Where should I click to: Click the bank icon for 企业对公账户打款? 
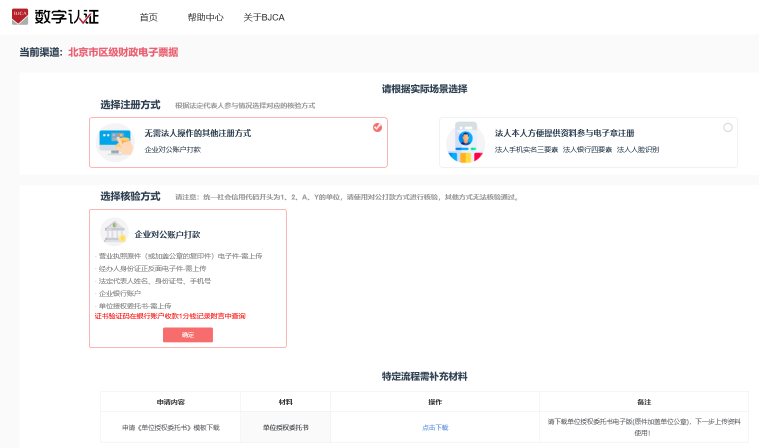click(x=113, y=232)
